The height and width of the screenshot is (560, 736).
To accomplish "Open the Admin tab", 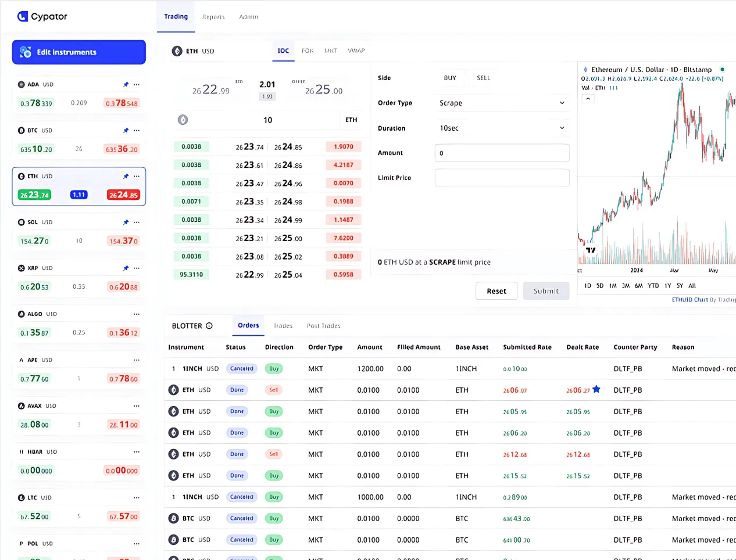I will pos(249,17).
